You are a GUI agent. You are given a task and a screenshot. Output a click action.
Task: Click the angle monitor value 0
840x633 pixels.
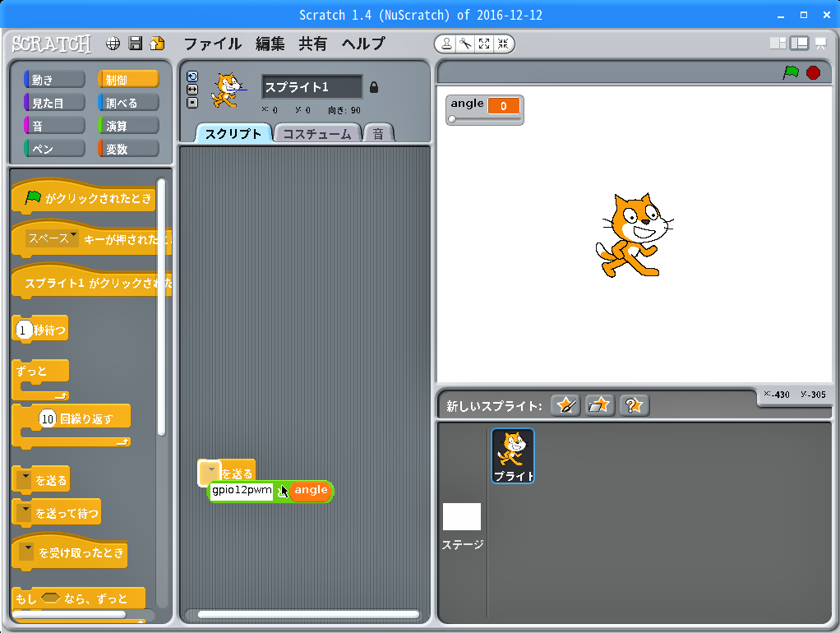504,105
